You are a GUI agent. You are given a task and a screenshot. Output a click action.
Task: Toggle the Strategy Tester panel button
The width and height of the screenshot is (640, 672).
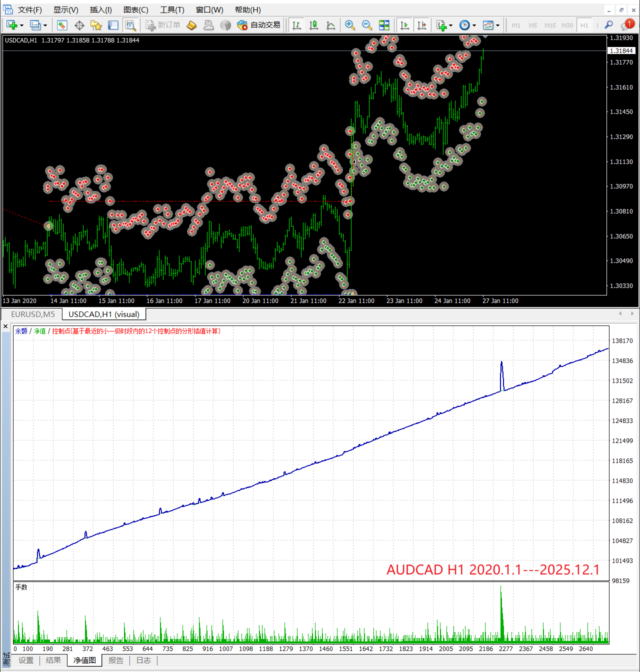point(130,25)
